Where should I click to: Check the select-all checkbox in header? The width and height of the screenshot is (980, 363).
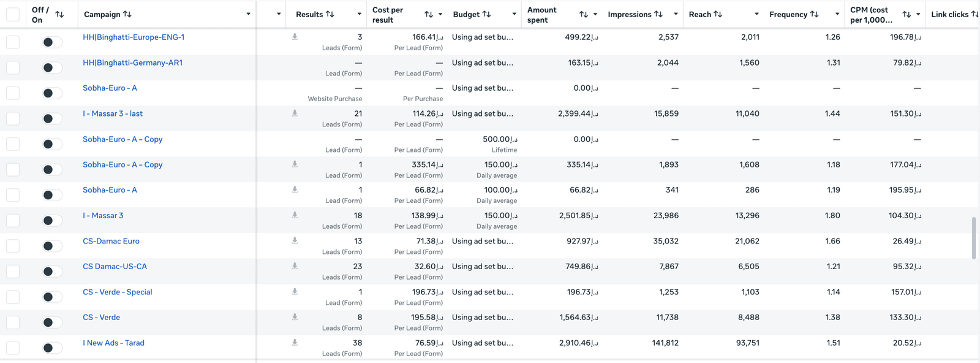point(13,14)
